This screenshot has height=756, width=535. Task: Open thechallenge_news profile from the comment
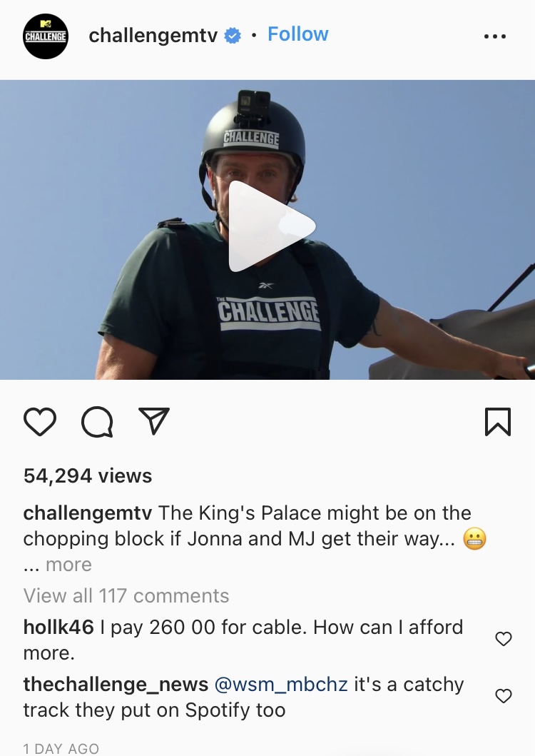pos(116,685)
